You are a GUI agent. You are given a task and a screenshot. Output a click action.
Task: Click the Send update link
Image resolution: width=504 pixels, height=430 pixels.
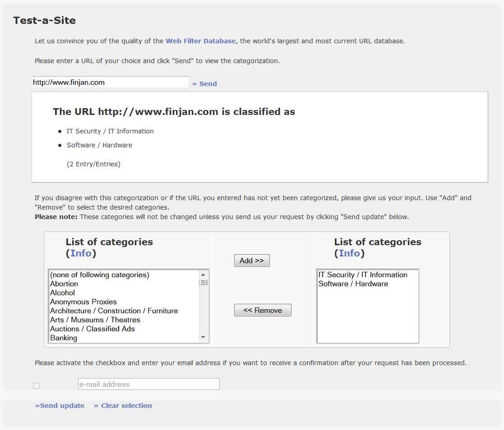pos(60,406)
